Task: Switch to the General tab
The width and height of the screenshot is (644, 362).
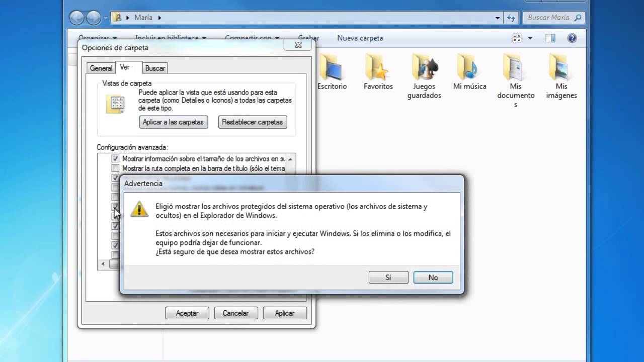Action: coord(101,68)
